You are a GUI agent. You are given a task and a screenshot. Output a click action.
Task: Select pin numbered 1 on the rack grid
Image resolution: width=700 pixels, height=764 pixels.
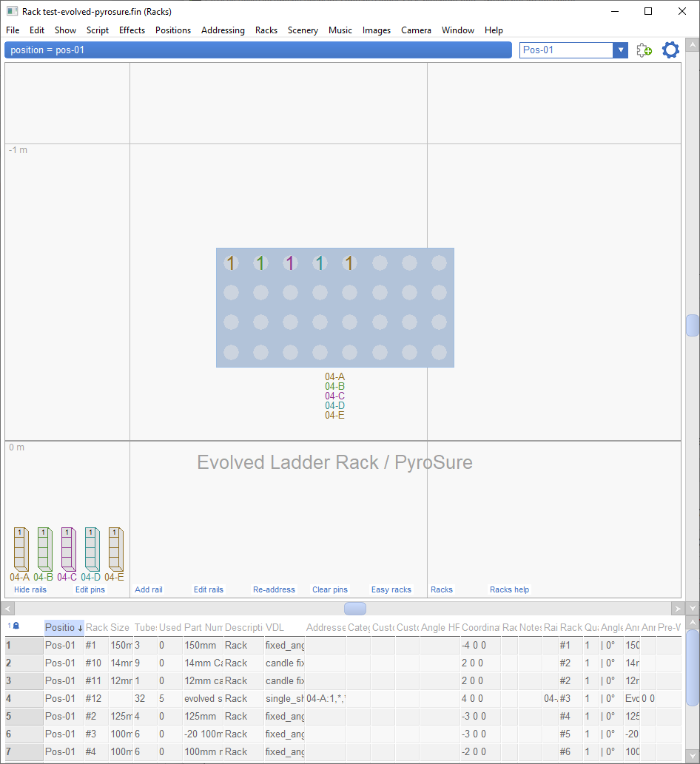click(231, 263)
